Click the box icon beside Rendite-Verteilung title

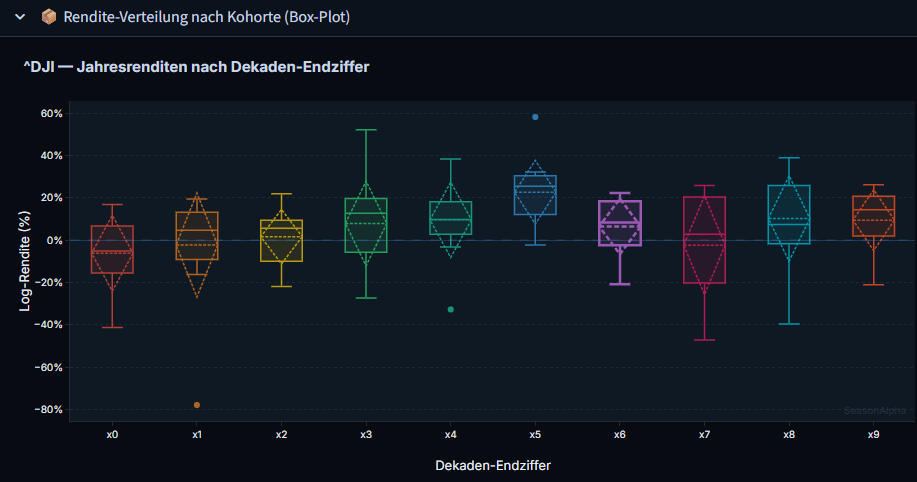49,17
